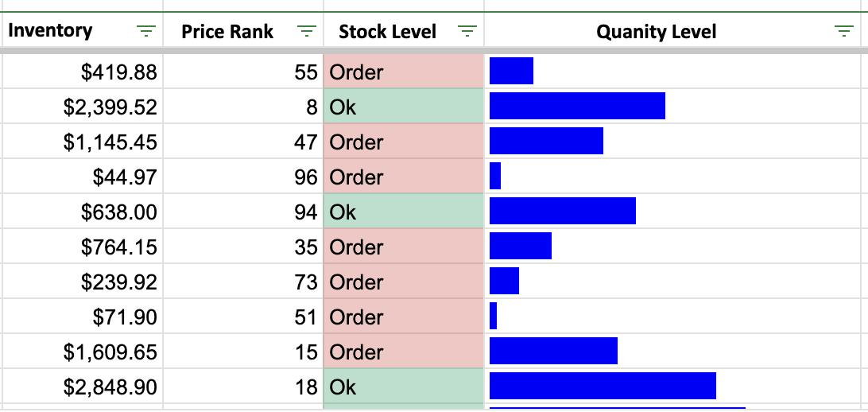Open the Price Rank filter icon
Viewport: 868px width, 412px height.
click(306, 31)
